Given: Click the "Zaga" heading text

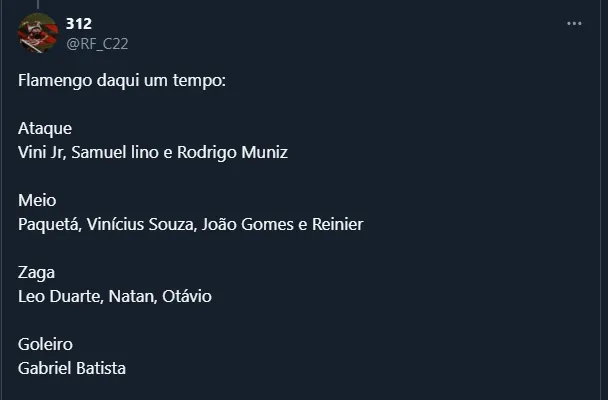Looking at the screenshot, I should click(37, 272).
